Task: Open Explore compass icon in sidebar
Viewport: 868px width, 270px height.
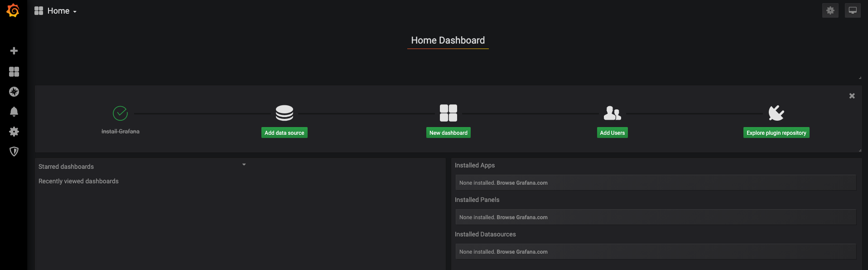Action: click(x=14, y=92)
